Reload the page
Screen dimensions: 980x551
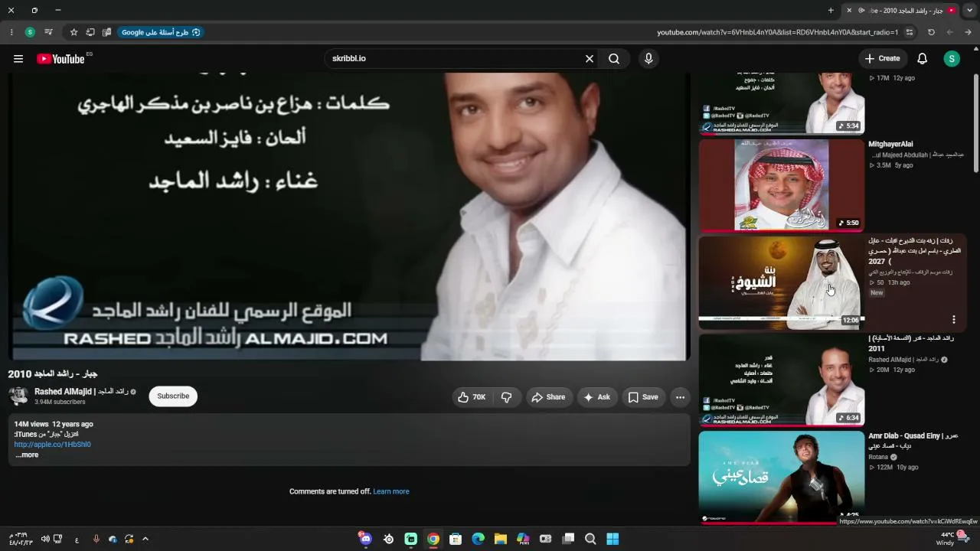click(x=931, y=32)
